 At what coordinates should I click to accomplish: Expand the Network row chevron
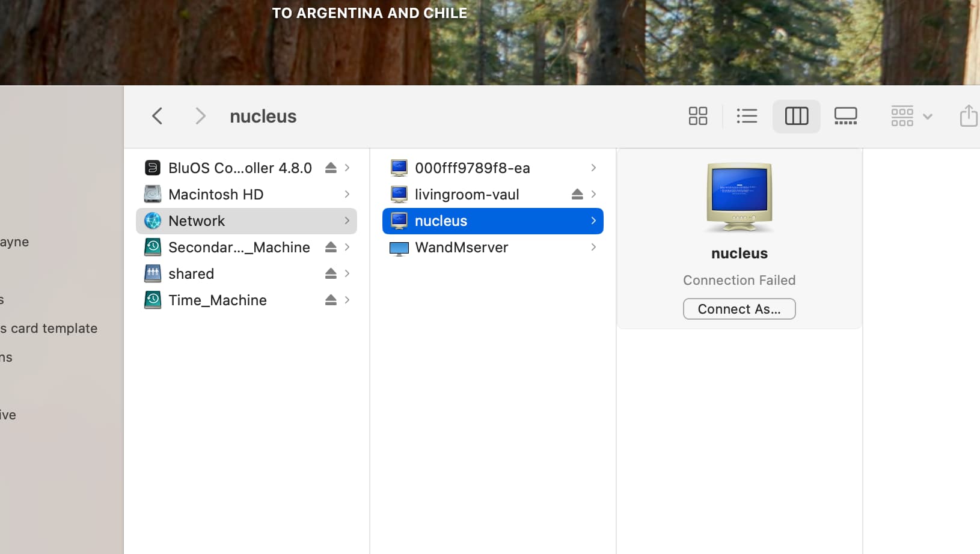[x=347, y=221]
